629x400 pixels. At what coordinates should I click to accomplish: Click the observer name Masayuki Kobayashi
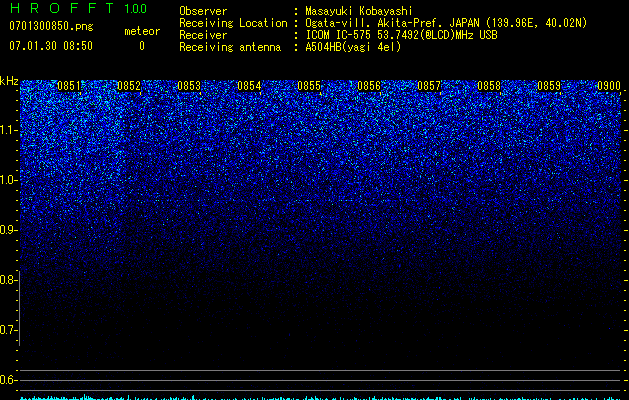tap(359, 11)
